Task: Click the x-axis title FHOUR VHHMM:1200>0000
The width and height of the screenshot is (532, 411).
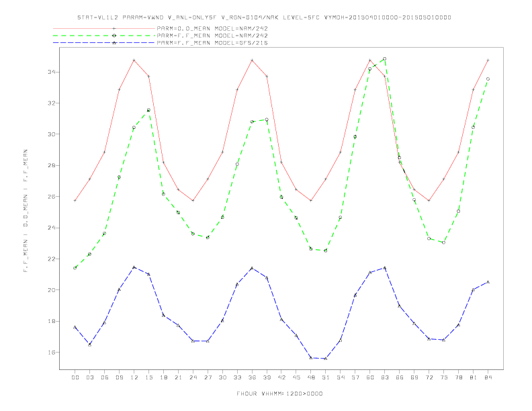Action: tap(279, 394)
